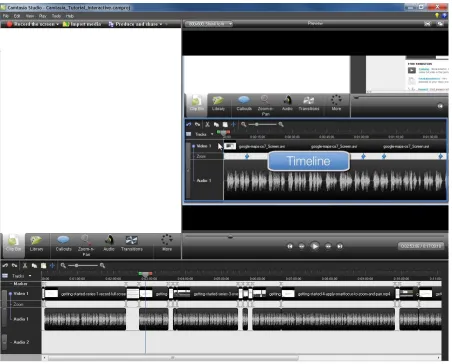Screen dimensions: 452x364
Task: Select the Library tab above the main timeline
Action: coord(36,244)
